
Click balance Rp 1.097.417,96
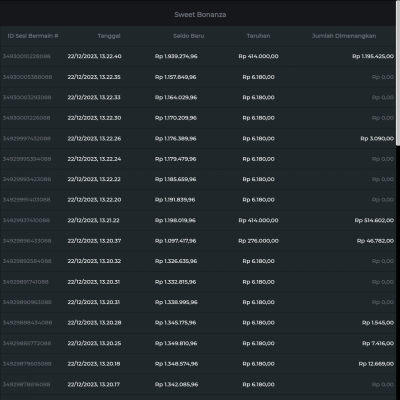coord(176,241)
